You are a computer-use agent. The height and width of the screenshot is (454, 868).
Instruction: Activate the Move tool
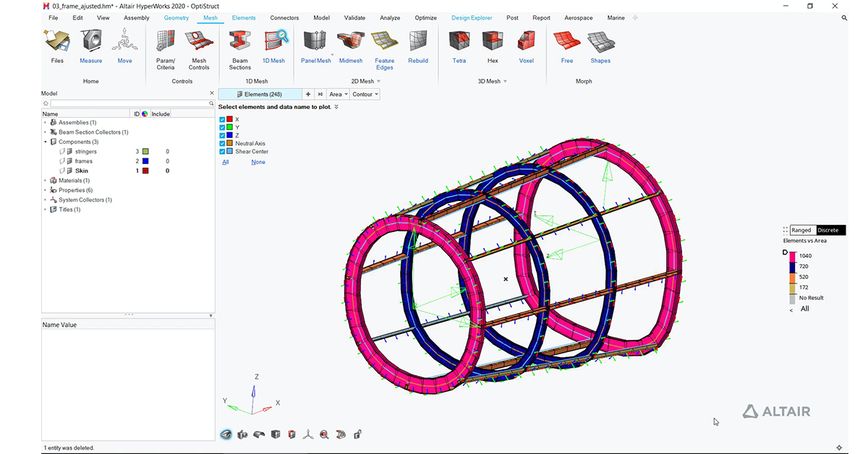(125, 46)
